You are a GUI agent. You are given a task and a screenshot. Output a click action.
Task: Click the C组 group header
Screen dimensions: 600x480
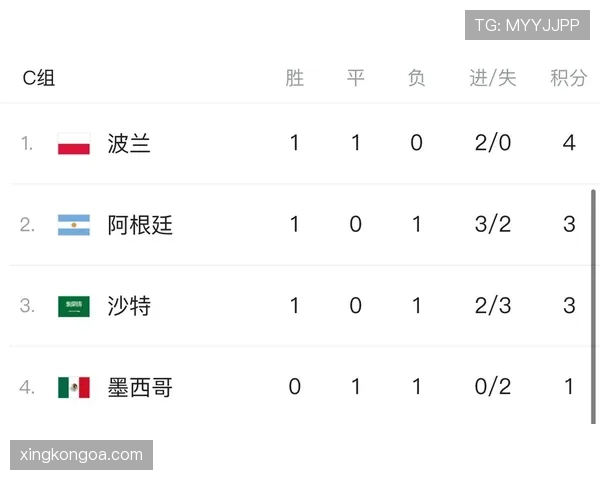pyautogui.click(x=39, y=78)
